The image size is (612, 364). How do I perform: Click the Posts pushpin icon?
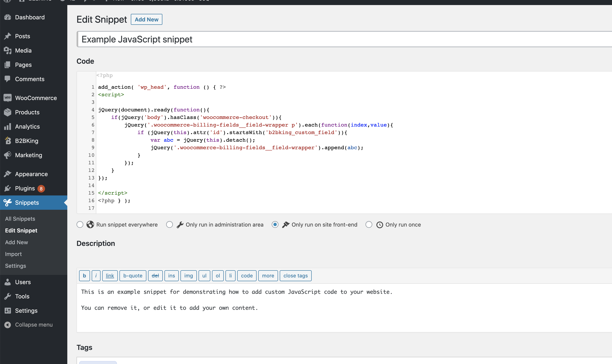[8, 36]
